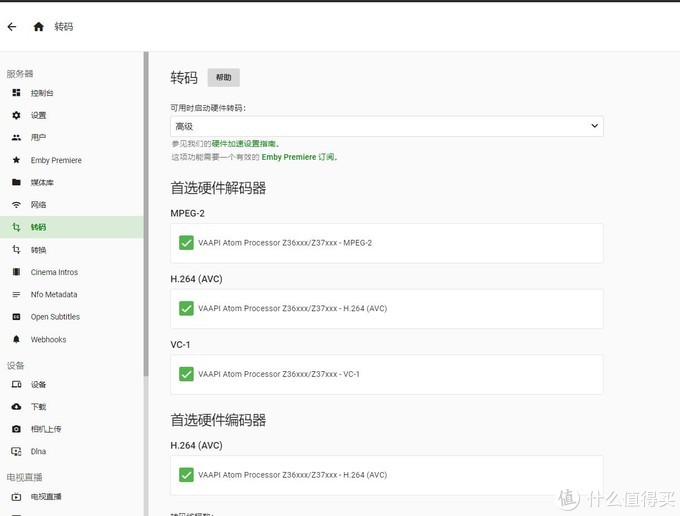680x516 pixels.
Task: Click the 转换 convert icon
Action: [16, 250]
